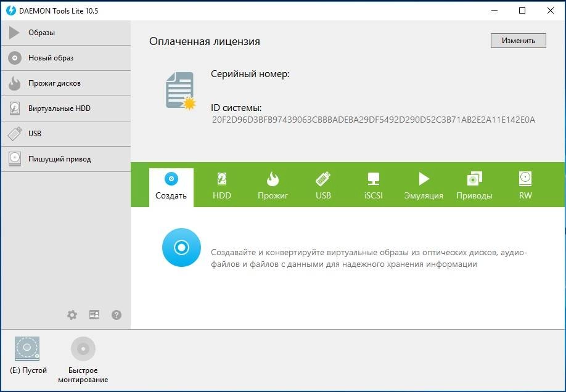Image resolution: width=566 pixels, height=392 pixels.
Task: Select Новый образ in sidebar
Action: tap(66, 58)
